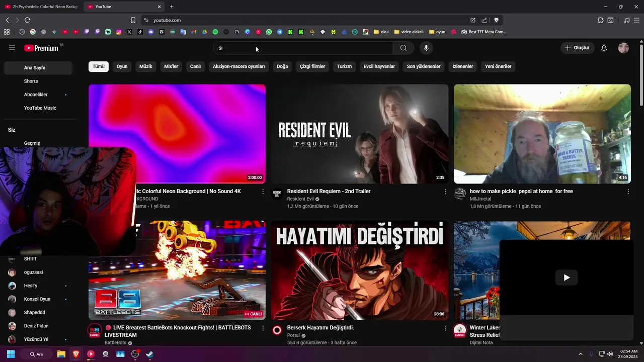Screen dimensions: 644x362
Task: Open 'Resident Evil Requiem - 2nd Trailer' title
Action: coord(329,192)
